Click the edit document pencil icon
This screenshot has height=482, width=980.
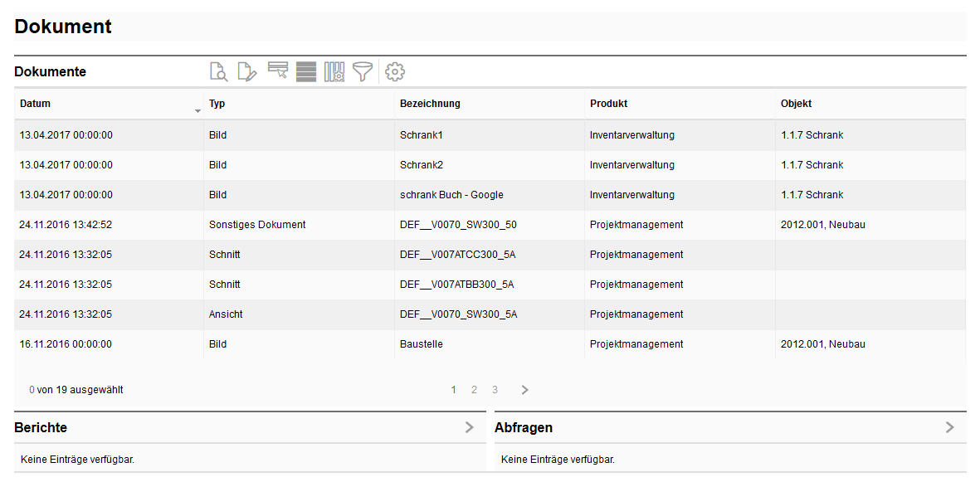pos(246,72)
